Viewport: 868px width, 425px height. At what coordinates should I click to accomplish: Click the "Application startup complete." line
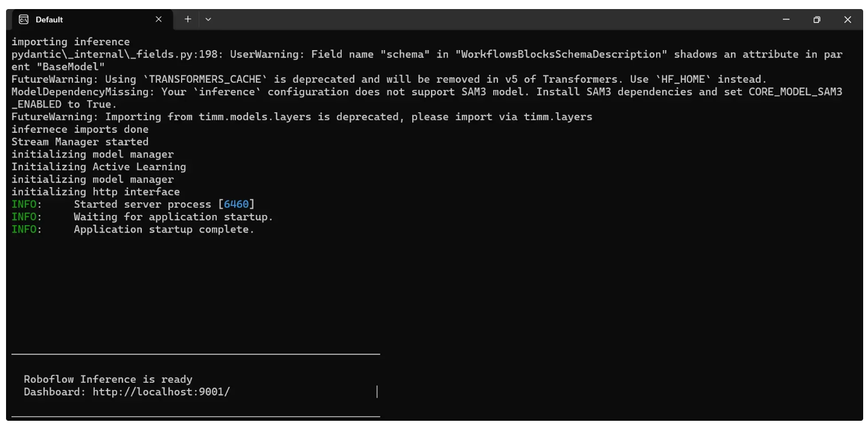[x=164, y=229]
